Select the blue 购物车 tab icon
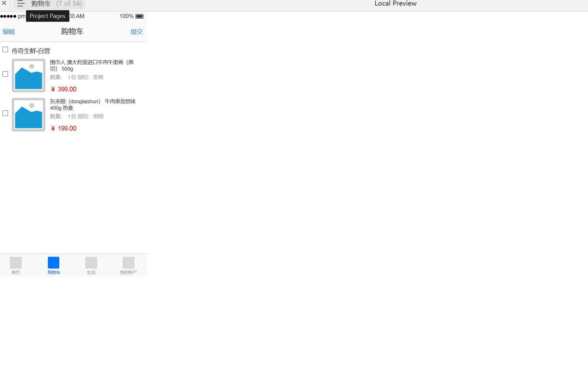Image resolution: width=588 pixels, height=387 pixels. (x=53, y=263)
